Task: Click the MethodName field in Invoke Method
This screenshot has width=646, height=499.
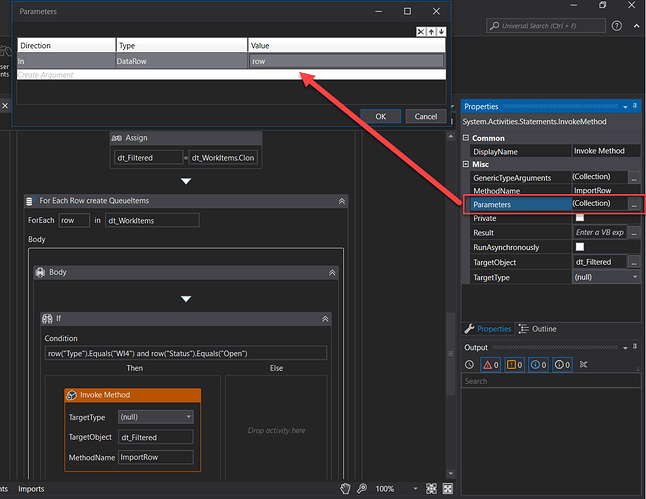Action: point(156,457)
